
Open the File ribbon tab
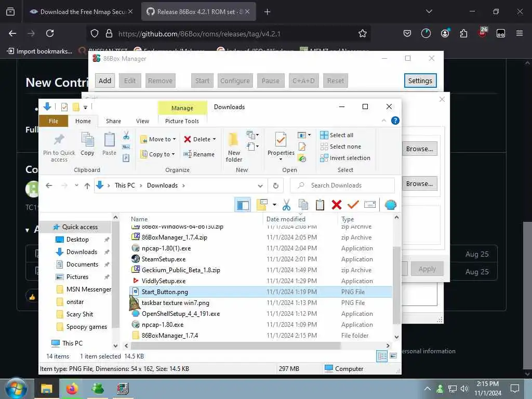pyautogui.click(x=54, y=121)
